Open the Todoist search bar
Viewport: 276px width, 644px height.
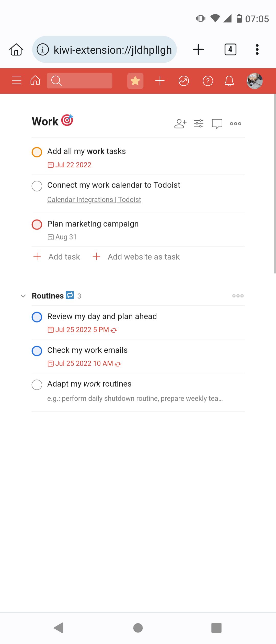click(x=79, y=81)
